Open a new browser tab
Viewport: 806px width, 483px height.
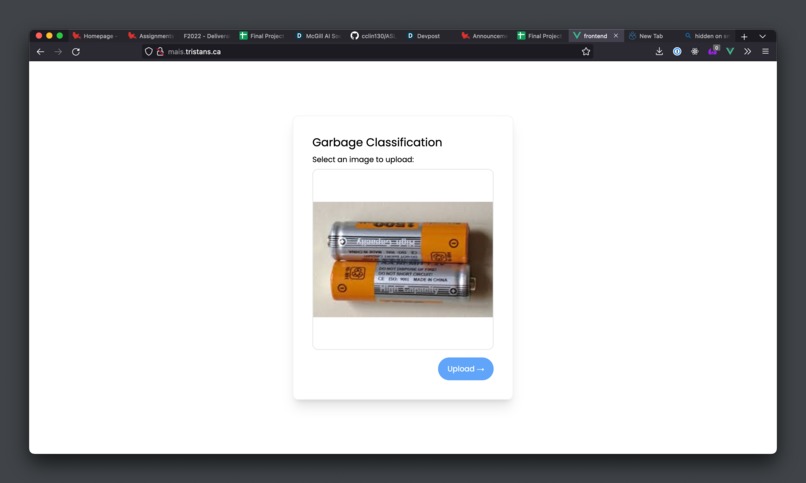click(x=744, y=36)
